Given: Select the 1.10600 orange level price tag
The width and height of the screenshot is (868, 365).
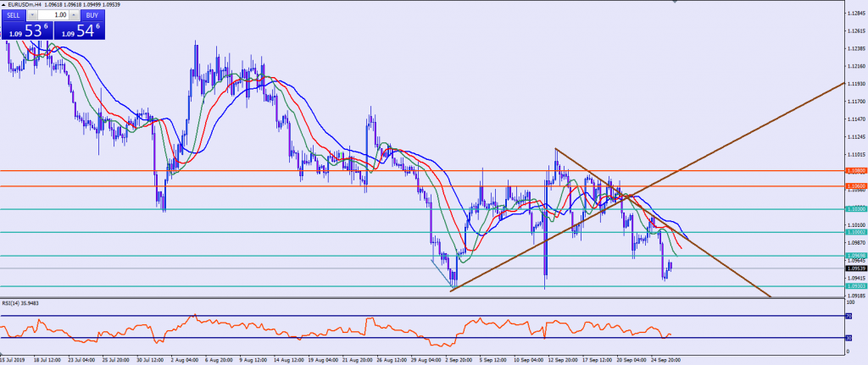Looking at the screenshot, I should (855, 186).
